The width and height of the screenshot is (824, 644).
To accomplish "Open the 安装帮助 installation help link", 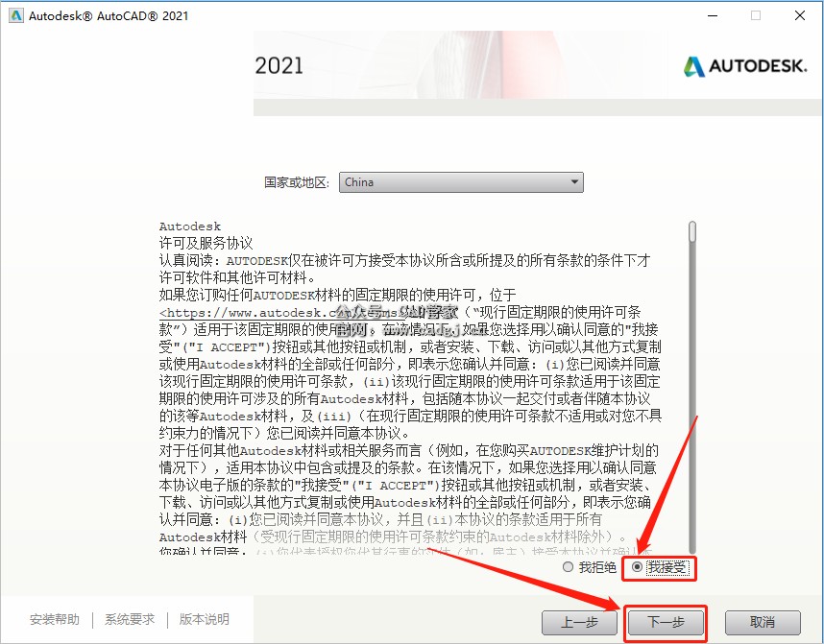I will coord(55,619).
